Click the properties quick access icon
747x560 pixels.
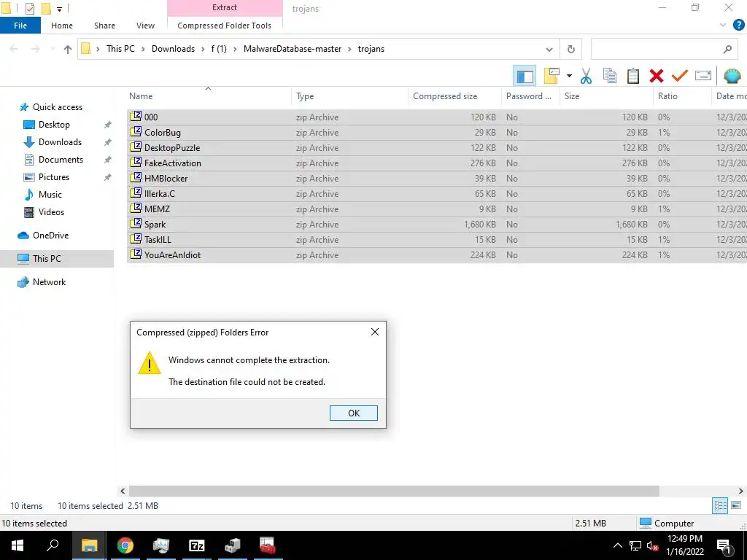click(29, 8)
